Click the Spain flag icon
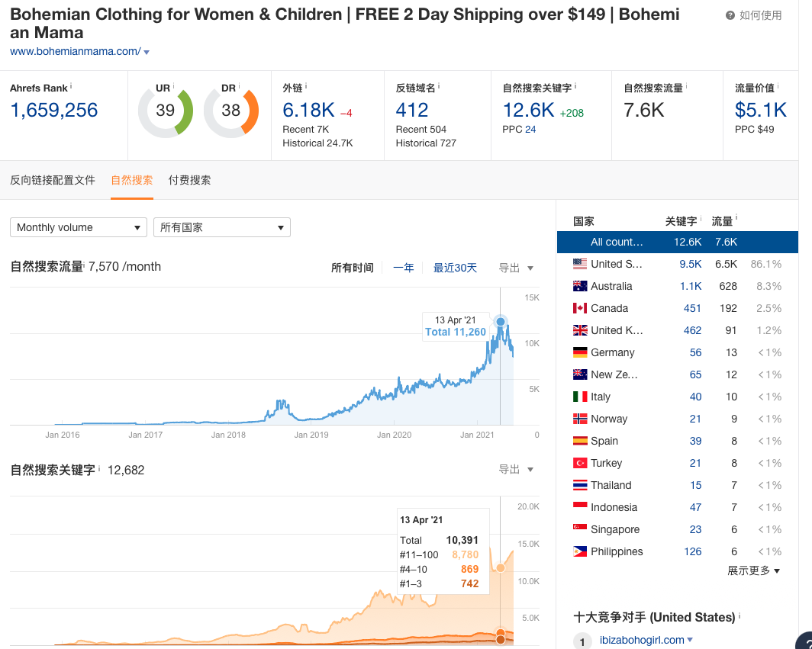The width and height of the screenshot is (812, 649). point(580,441)
